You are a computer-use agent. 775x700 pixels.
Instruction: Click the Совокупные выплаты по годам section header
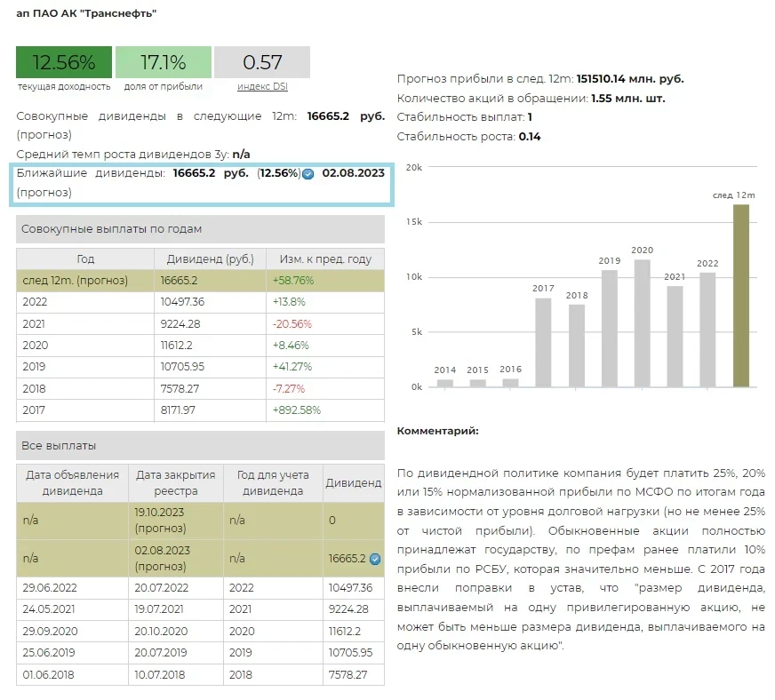click(200, 229)
